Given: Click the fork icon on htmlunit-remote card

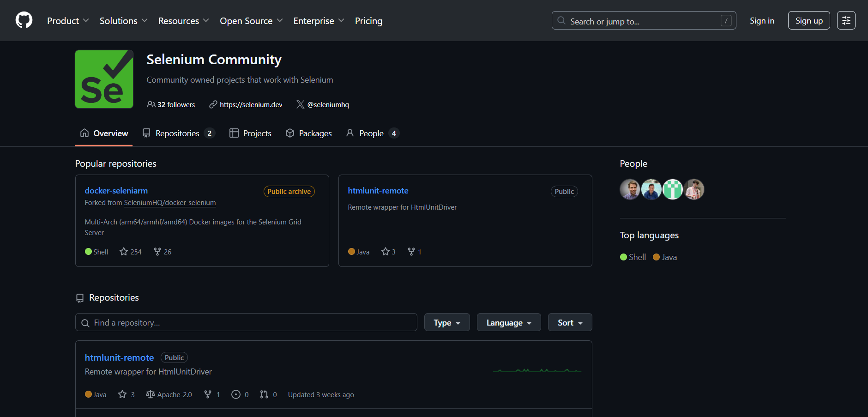Looking at the screenshot, I should (x=410, y=251).
